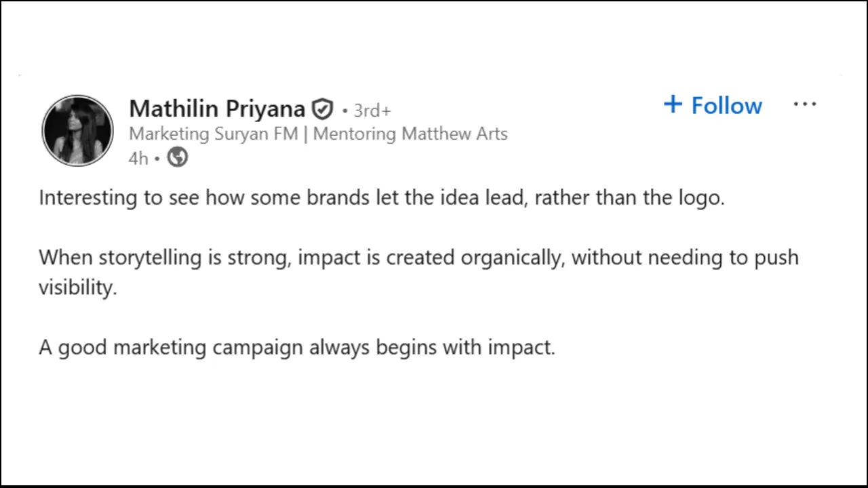This screenshot has height=488, width=868.
Task: Click the line starting with When storytelling
Action: (418, 258)
